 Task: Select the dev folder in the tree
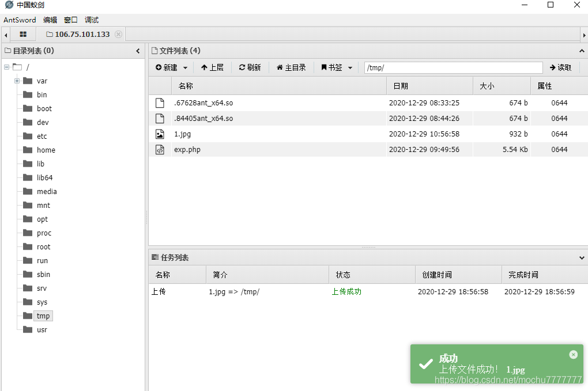pos(43,123)
